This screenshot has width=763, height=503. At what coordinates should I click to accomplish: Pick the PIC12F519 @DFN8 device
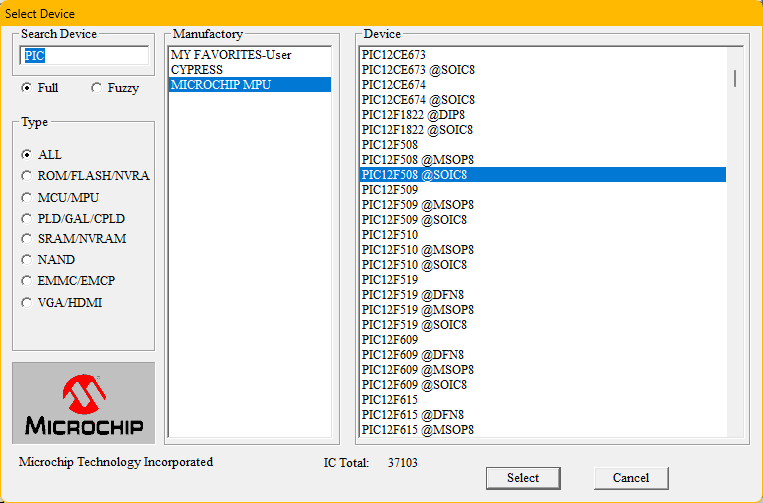tap(543, 295)
